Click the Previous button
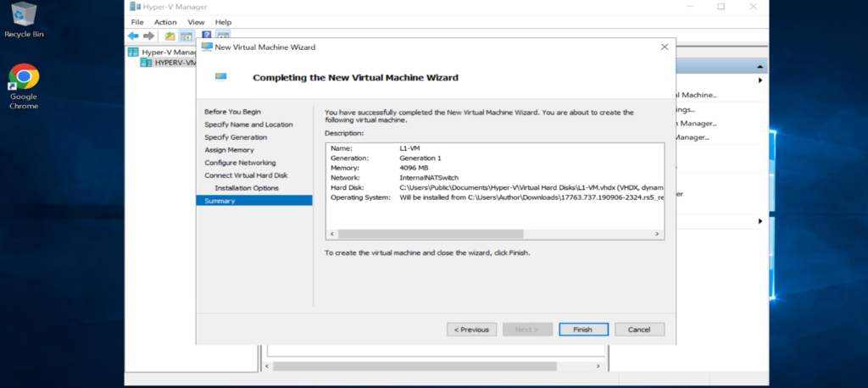868x388 pixels. 471,330
